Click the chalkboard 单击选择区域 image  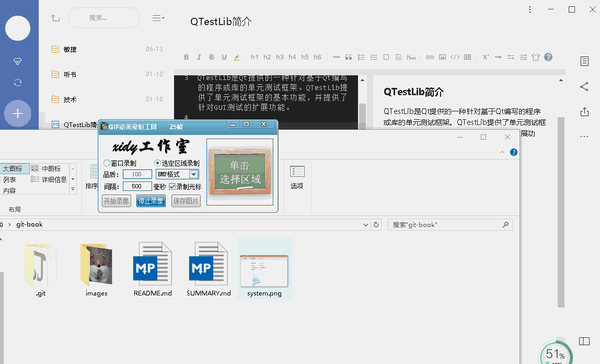point(240,172)
